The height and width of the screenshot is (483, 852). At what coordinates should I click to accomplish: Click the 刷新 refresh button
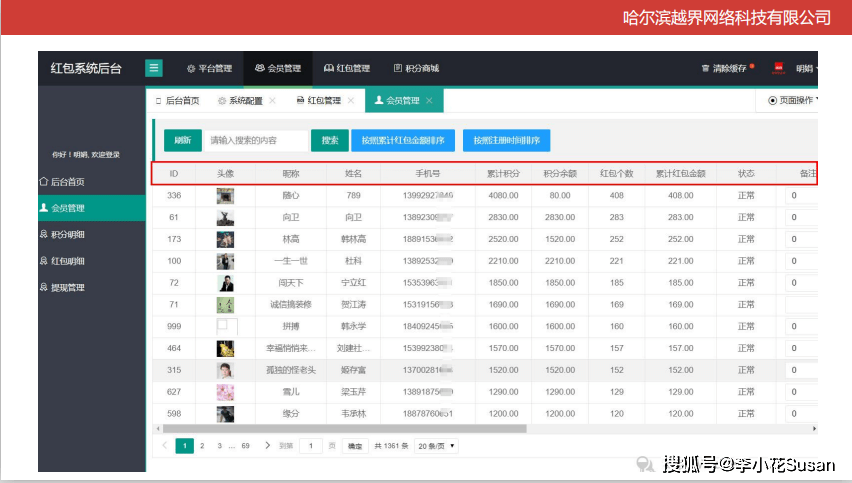pos(183,140)
